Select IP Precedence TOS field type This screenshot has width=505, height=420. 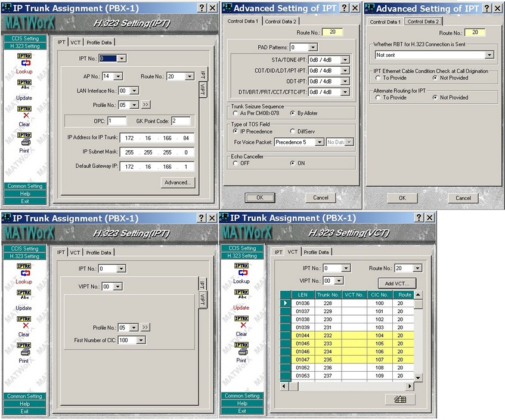pyautogui.click(x=236, y=131)
